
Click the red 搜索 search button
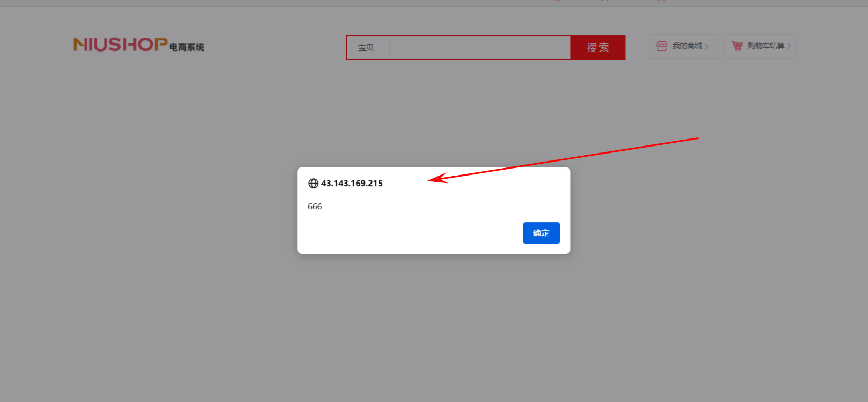(598, 48)
